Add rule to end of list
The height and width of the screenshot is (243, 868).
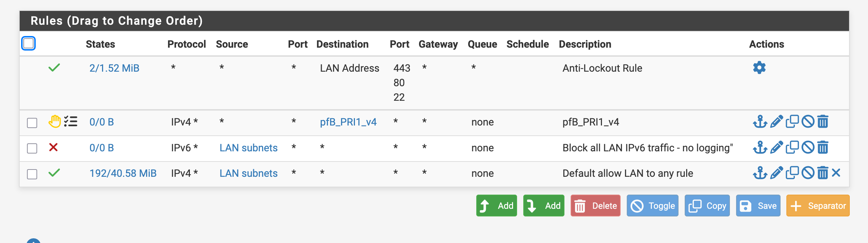pos(543,206)
